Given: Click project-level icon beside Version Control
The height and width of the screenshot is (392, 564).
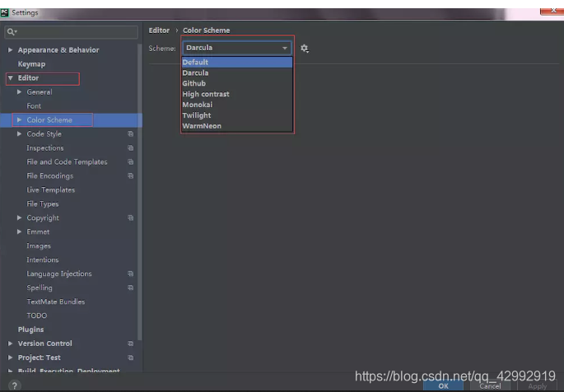Looking at the screenshot, I should coord(131,343).
